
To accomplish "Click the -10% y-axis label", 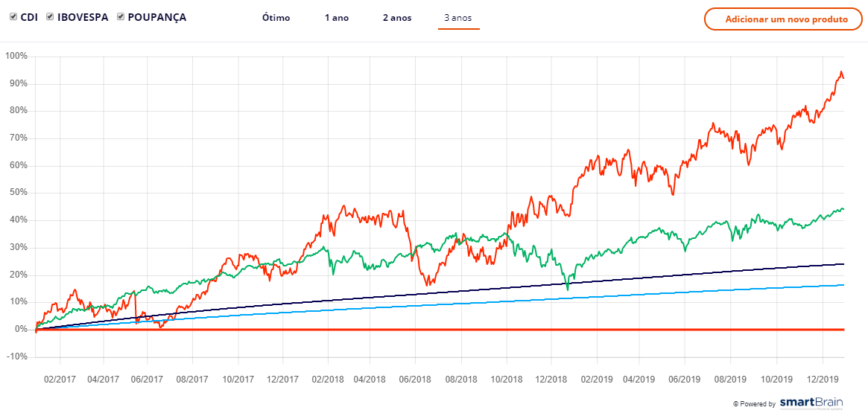I will click(x=16, y=356).
